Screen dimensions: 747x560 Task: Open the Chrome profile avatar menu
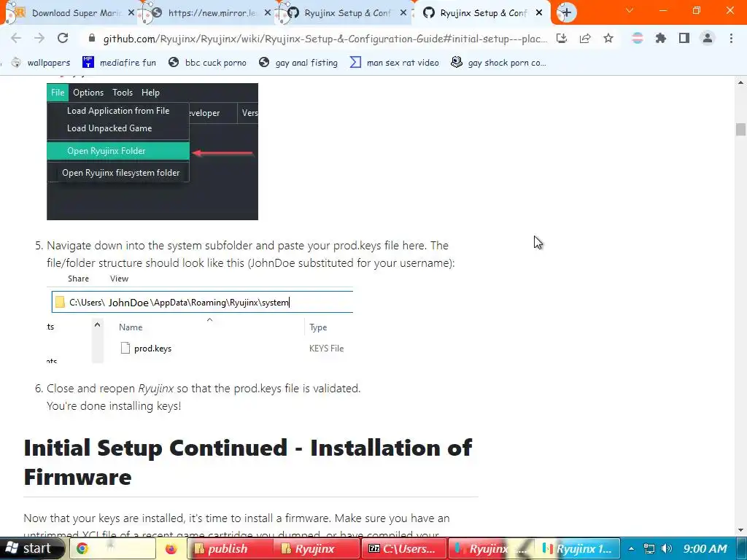[x=708, y=38]
